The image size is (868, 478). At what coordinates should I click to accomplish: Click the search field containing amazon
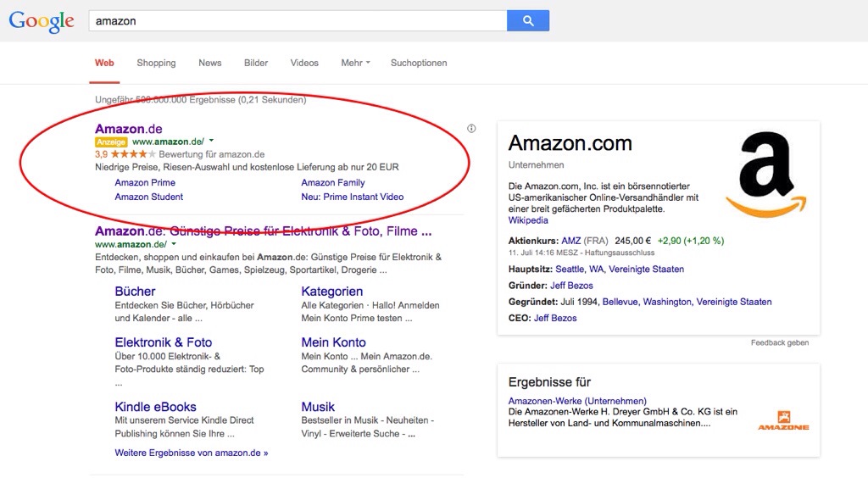[298, 21]
